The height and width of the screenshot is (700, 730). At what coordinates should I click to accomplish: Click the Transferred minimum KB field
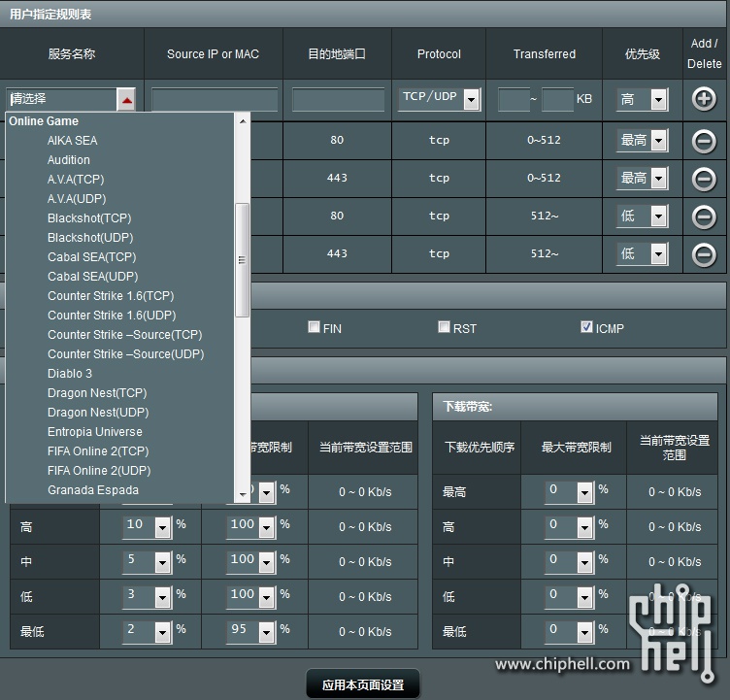coord(514,100)
